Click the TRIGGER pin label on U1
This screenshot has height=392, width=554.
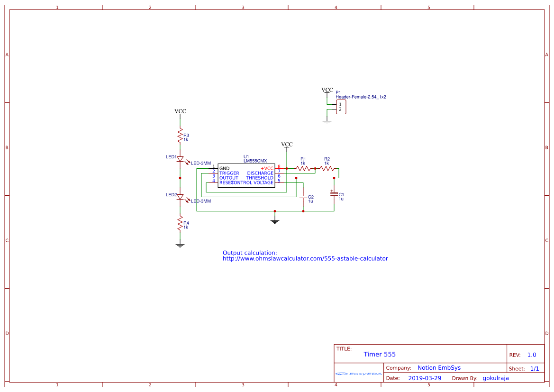pyautogui.click(x=229, y=173)
